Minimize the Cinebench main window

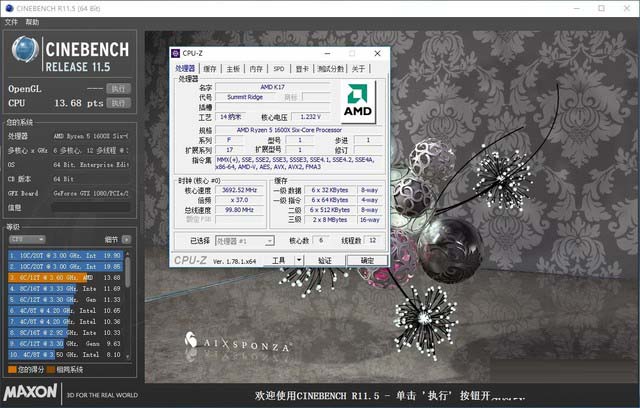(577, 8)
